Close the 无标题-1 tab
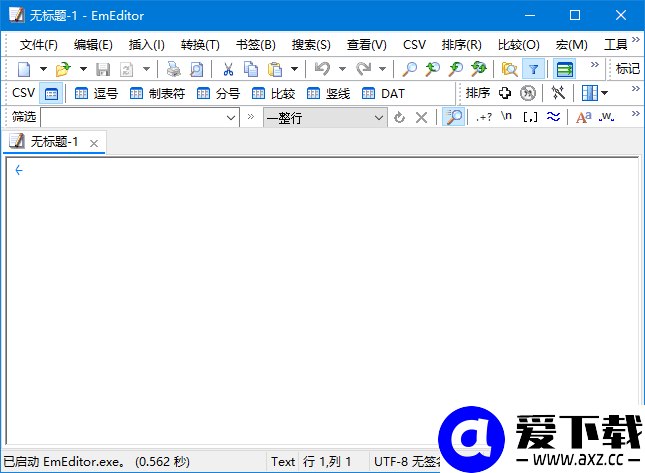The image size is (645, 473). tap(94, 143)
